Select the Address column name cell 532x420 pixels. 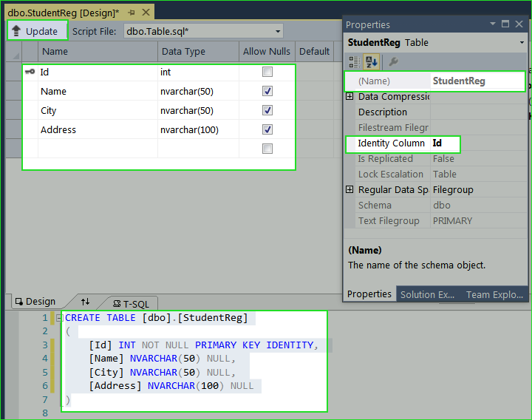tap(98, 129)
